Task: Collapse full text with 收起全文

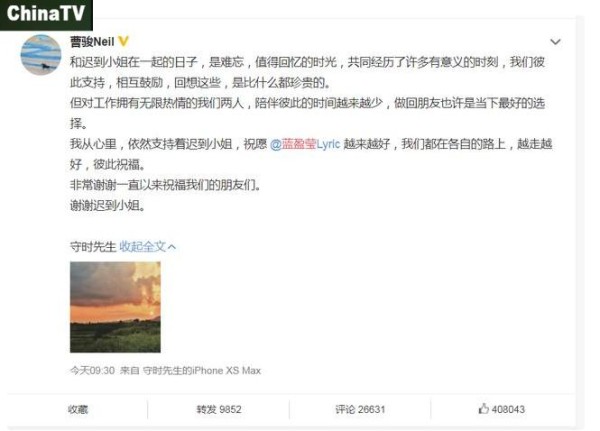Action: click(142, 247)
